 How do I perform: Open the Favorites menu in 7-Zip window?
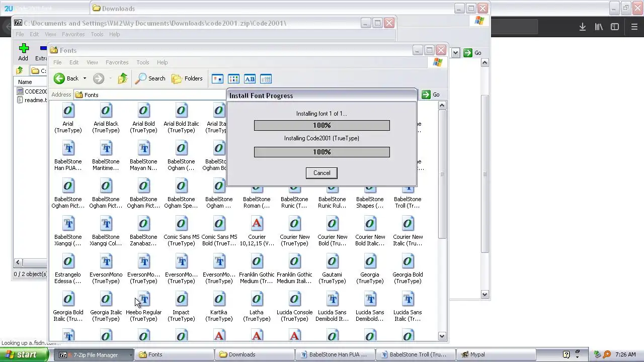(73, 34)
